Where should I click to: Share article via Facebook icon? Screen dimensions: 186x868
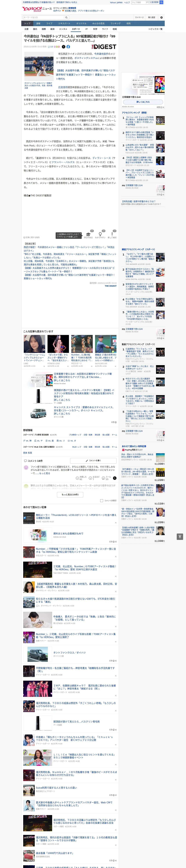(x=68, y=47)
